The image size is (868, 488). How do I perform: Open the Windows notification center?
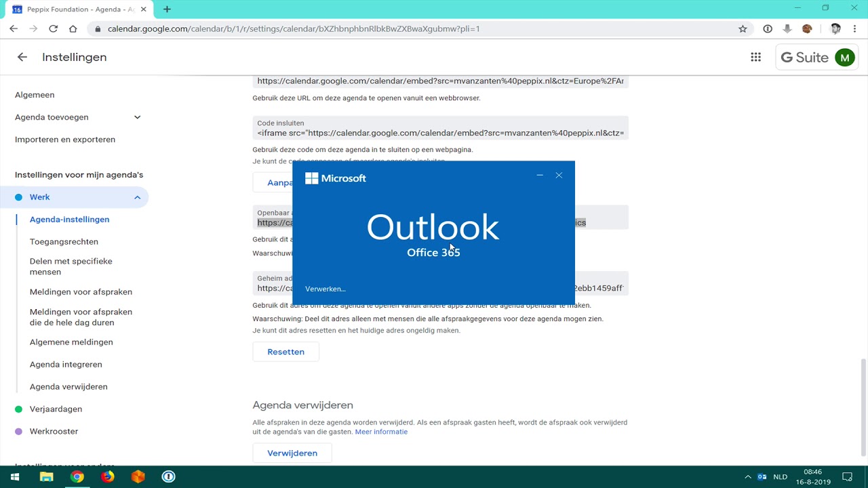(847, 476)
